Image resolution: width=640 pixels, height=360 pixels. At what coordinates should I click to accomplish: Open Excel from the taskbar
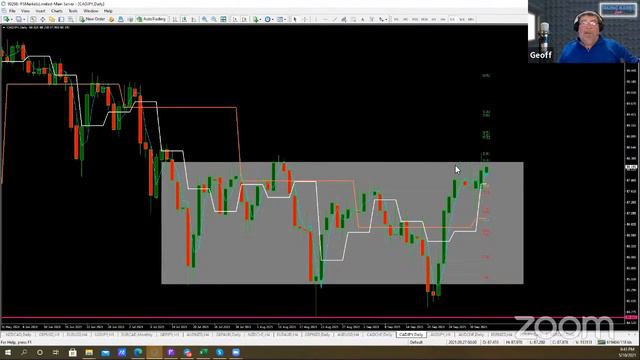(203, 352)
